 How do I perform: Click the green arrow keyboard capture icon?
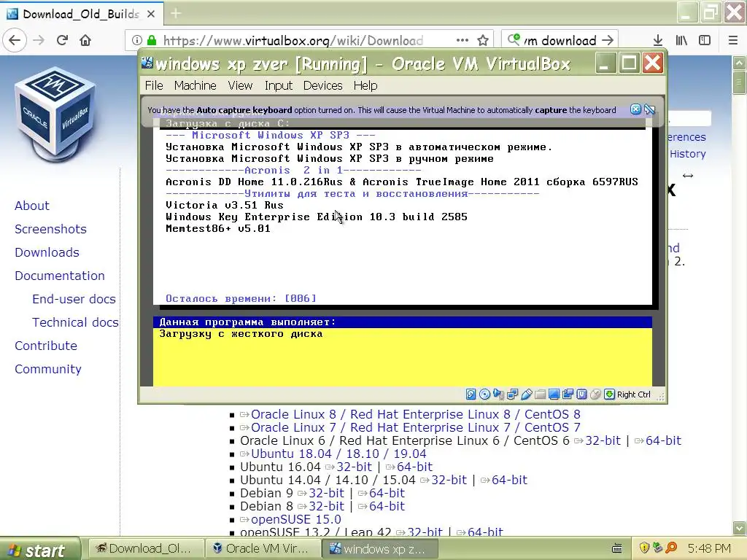[x=609, y=394]
